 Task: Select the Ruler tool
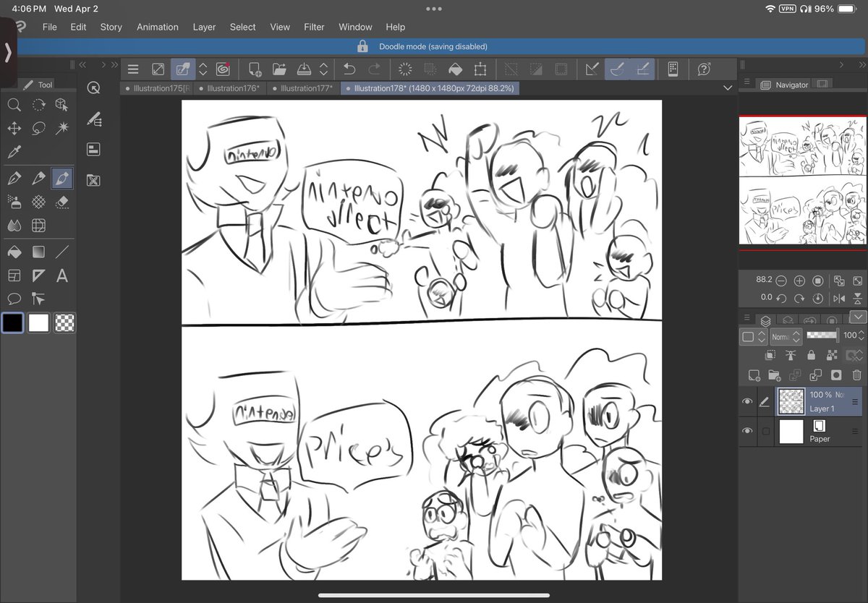tap(38, 275)
